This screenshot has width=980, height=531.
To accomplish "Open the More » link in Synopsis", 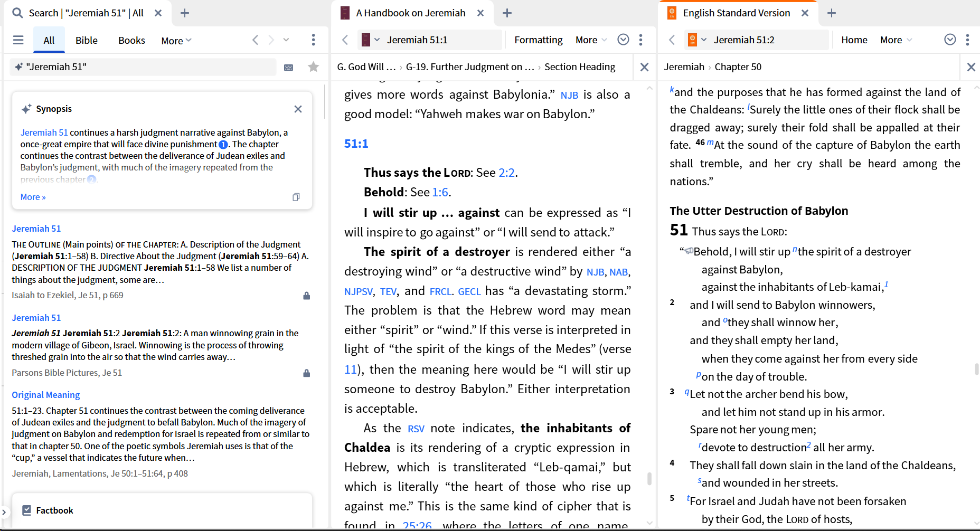I will pyautogui.click(x=33, y=197).
